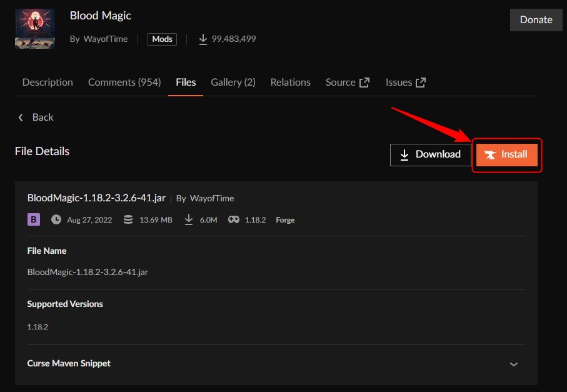Click the orange Install button

[x=506, y=155]
